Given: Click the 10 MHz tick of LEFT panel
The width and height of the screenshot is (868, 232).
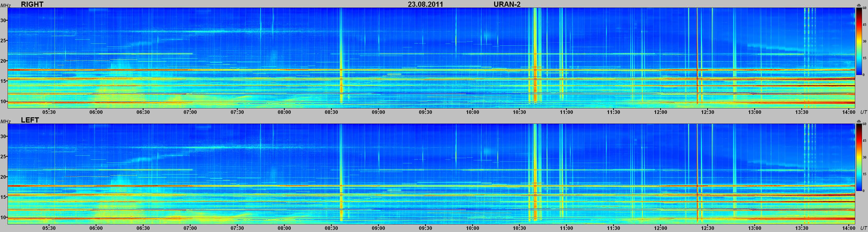Looking at the screenshot, I should [x=3, y=217].
